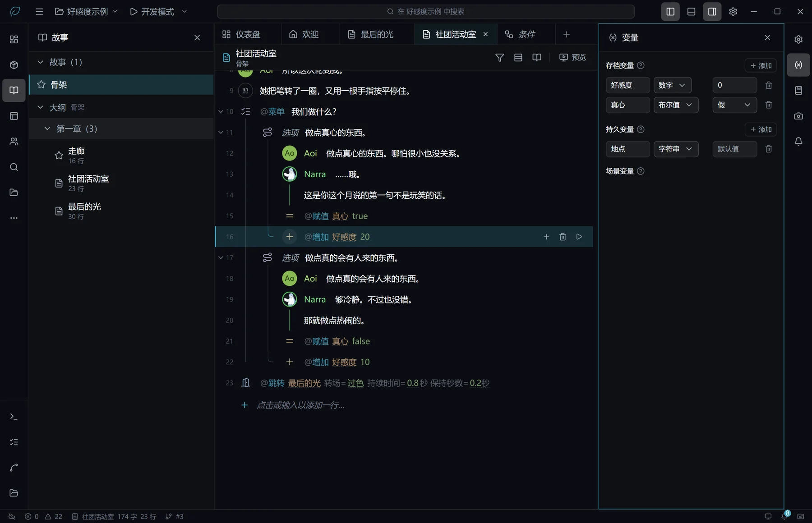
Task: Collapse the 故事 (1) tree section
Action: point(40,62)
